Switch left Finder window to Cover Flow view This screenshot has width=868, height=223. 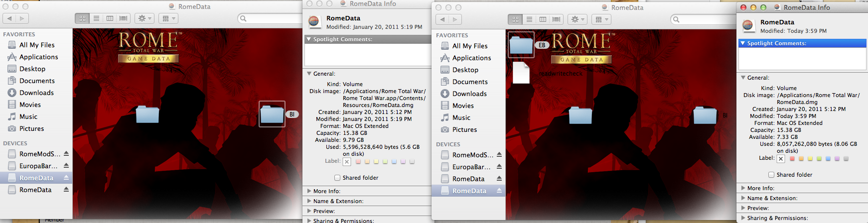[x=123, y=18]
